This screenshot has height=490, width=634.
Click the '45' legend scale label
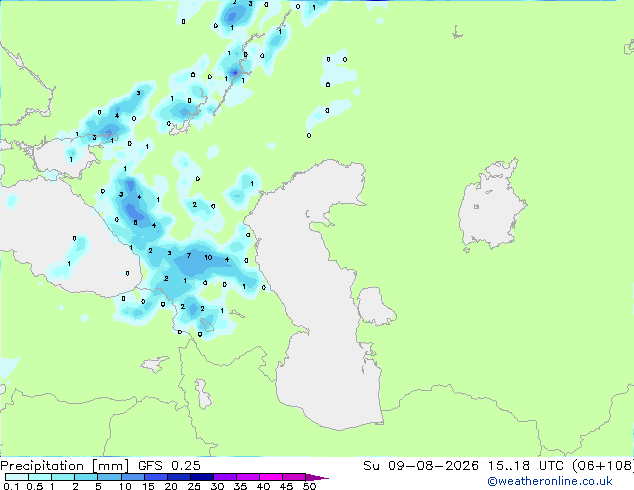click(x=286, y=486)
